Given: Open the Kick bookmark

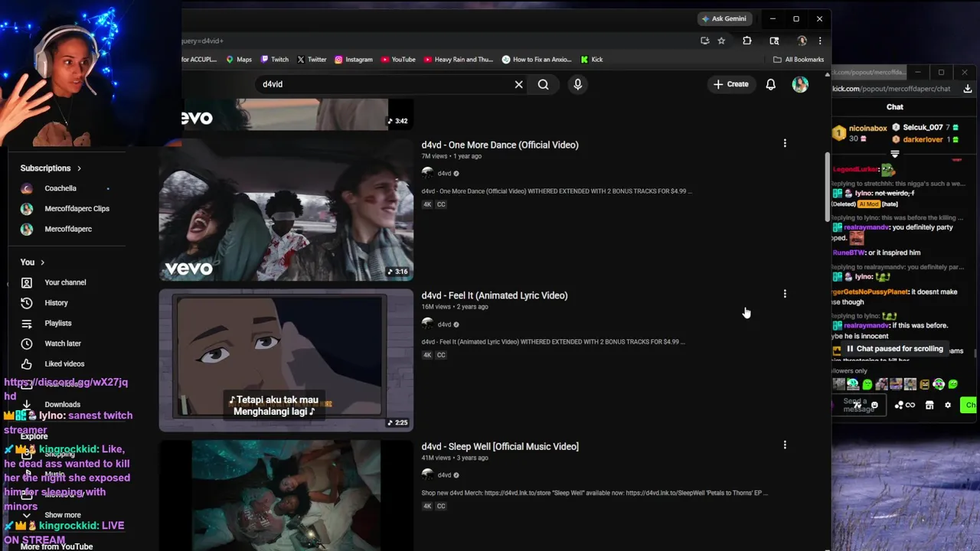Looking at the screenshot, I should click(x=592, y=60).
